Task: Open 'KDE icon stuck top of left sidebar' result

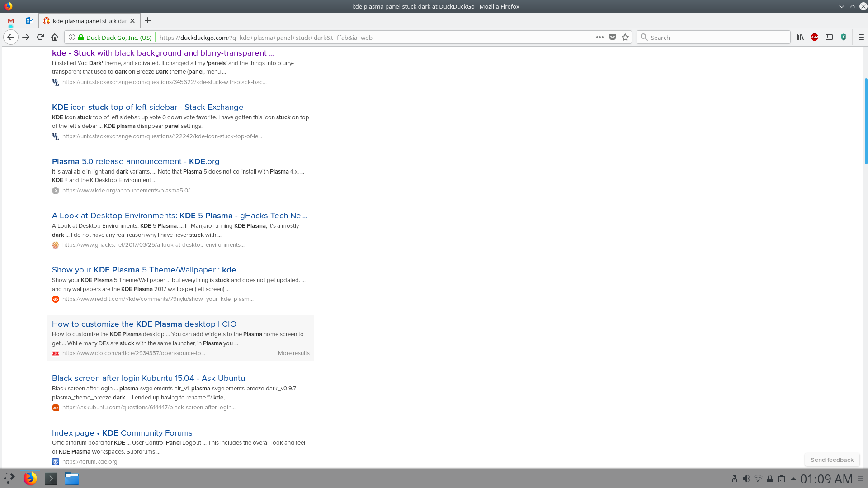Action: click(147, 107)
